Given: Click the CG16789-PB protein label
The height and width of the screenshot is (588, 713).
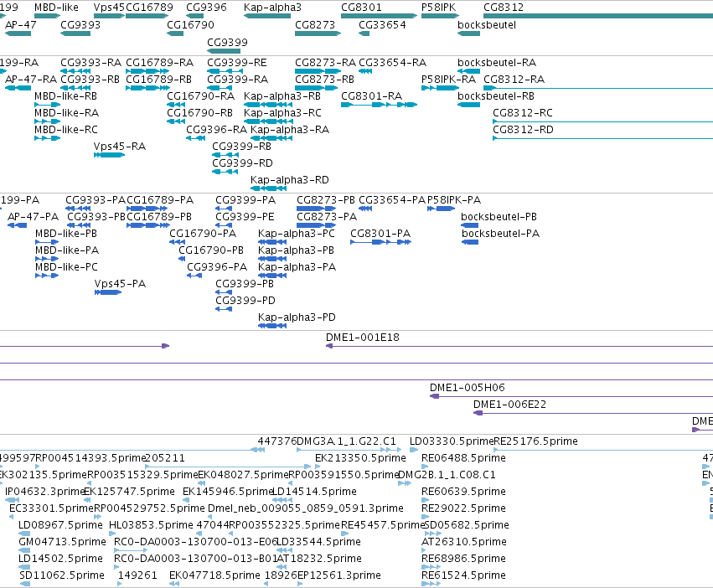Looking at the screenshot, I should (x=159, y=217).
